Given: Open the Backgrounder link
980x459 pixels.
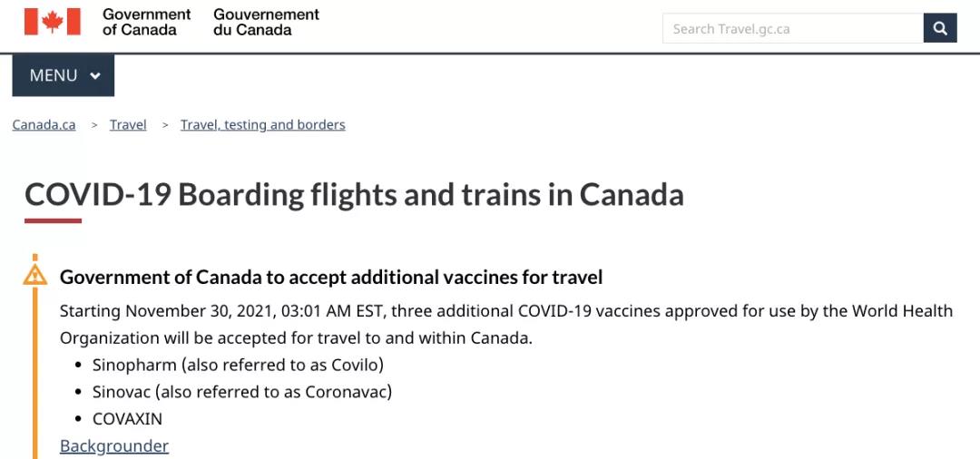Looking at the screenshot, I should coord(114,446).
